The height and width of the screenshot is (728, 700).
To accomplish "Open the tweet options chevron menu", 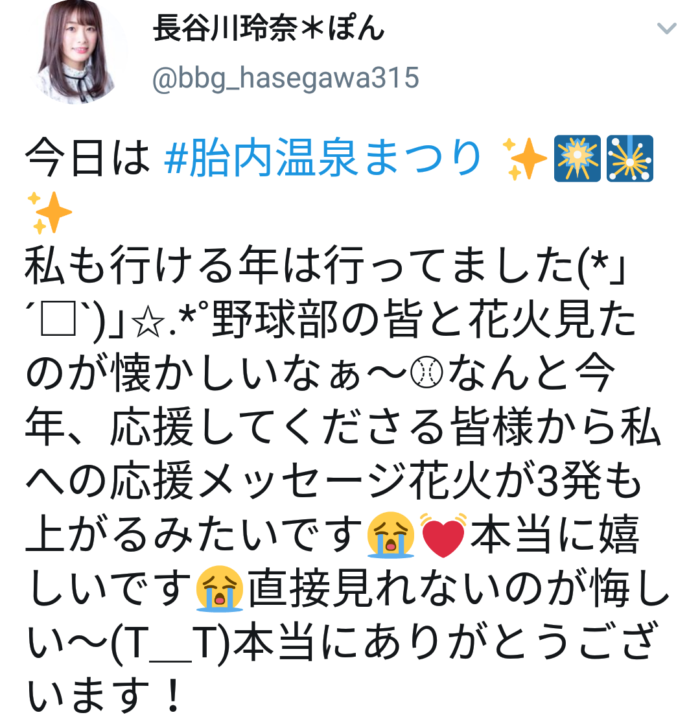I will coord(666,29).
